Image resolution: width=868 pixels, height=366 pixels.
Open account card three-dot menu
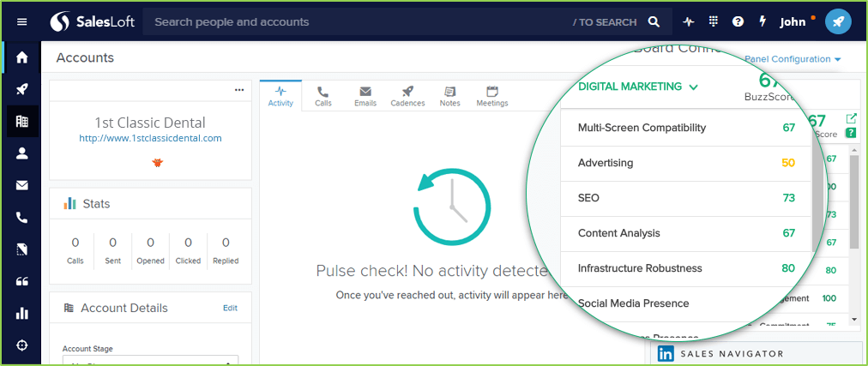click(239, 89)
